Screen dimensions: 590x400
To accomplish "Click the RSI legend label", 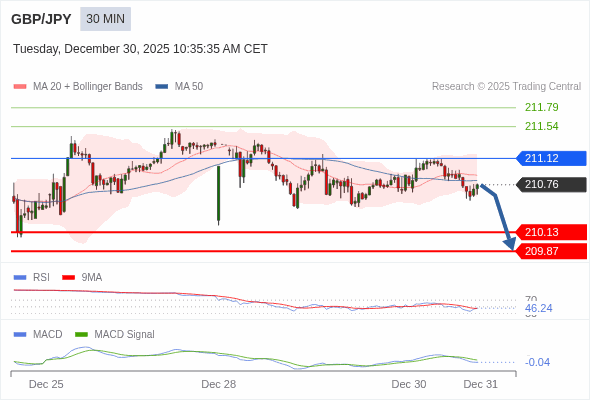I will [x=41, y=278].
